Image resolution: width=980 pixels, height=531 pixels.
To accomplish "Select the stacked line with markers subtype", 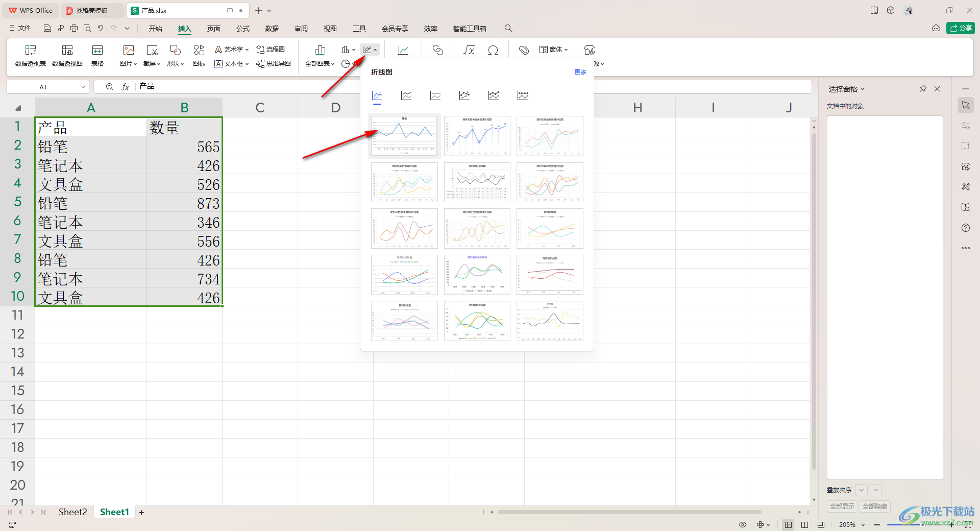I will tap(494, 95).
